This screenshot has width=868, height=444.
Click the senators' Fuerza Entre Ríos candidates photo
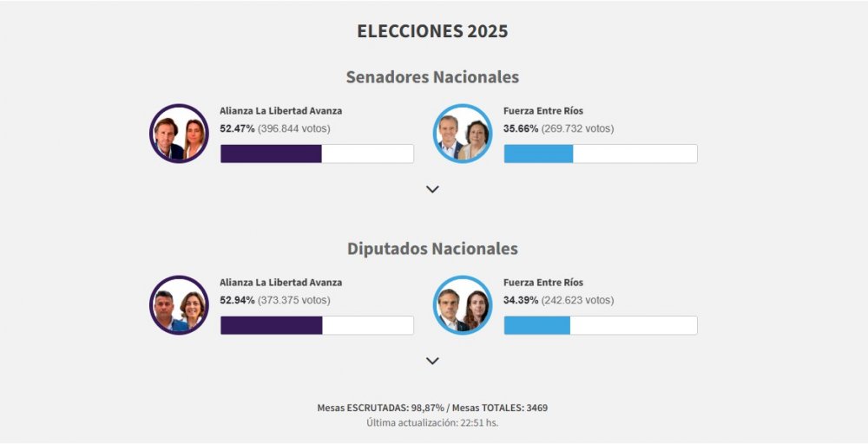[x=463, y=134]
